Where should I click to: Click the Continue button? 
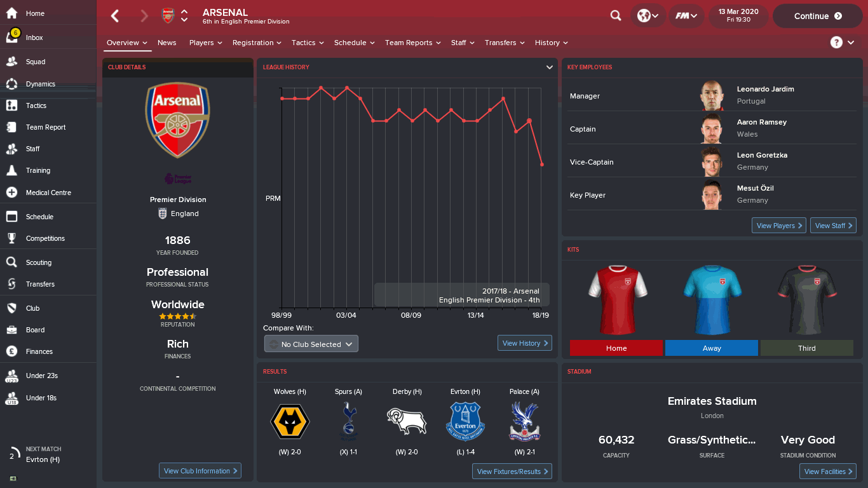(x=818, y=16)
